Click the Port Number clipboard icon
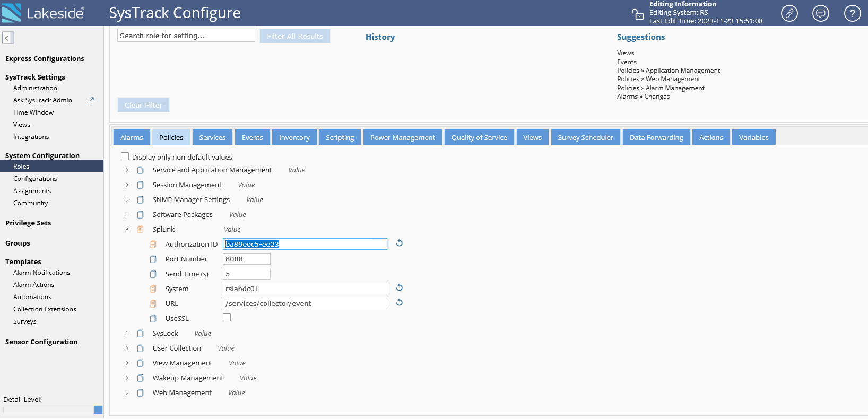Image resolution: width=868 pixels, height=419 pixels. tap(153, 259)
